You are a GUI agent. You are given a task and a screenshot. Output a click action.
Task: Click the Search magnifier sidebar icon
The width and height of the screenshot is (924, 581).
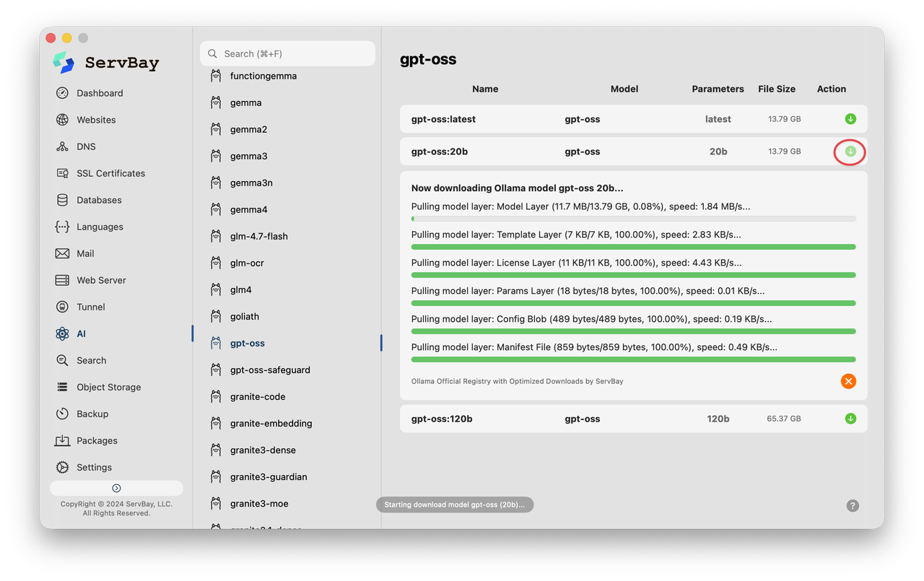click(63, 360)
